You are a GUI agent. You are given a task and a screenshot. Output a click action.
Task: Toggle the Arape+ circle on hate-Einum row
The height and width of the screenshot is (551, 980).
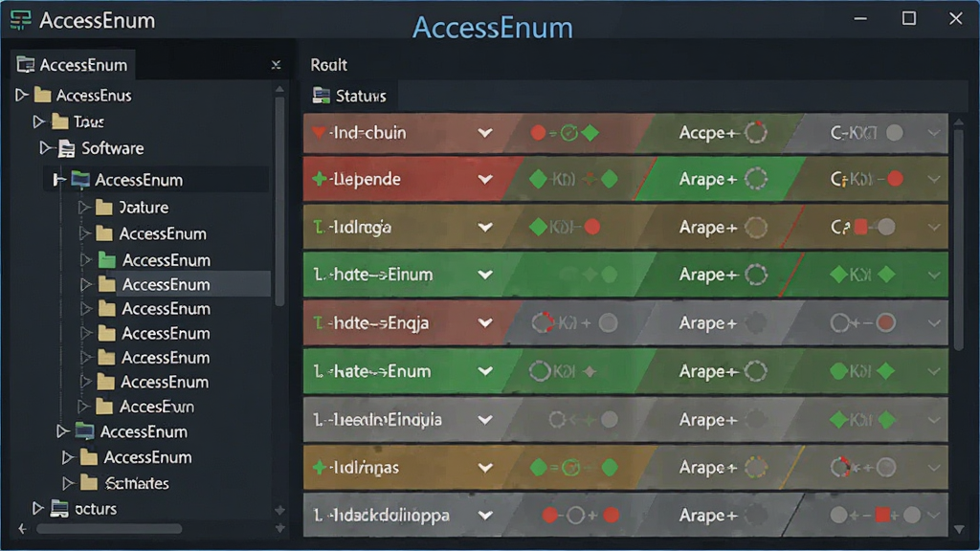[x=756, y=275]
